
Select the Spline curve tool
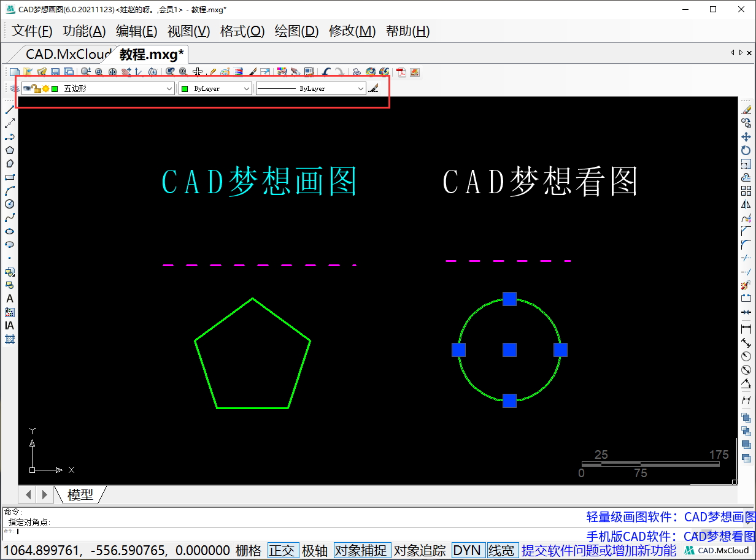(10, 217)
